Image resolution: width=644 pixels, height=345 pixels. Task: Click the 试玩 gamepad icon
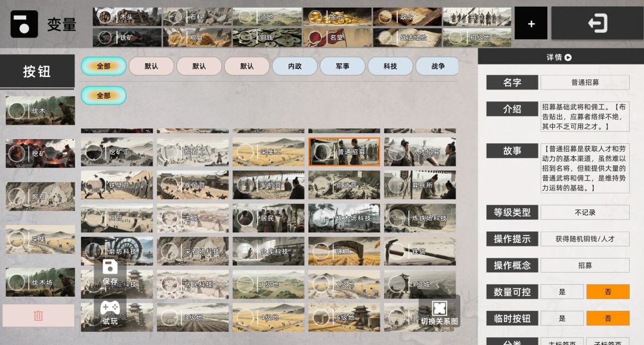(x=110, y=307)
